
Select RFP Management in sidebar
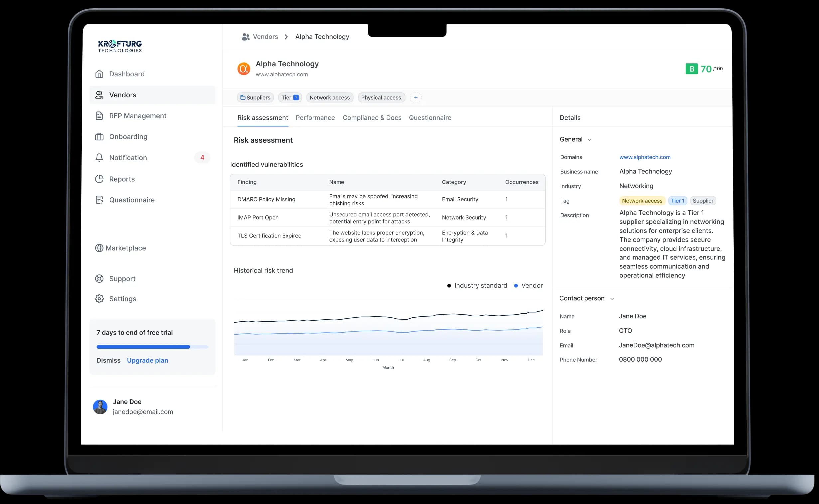point(152,116)
